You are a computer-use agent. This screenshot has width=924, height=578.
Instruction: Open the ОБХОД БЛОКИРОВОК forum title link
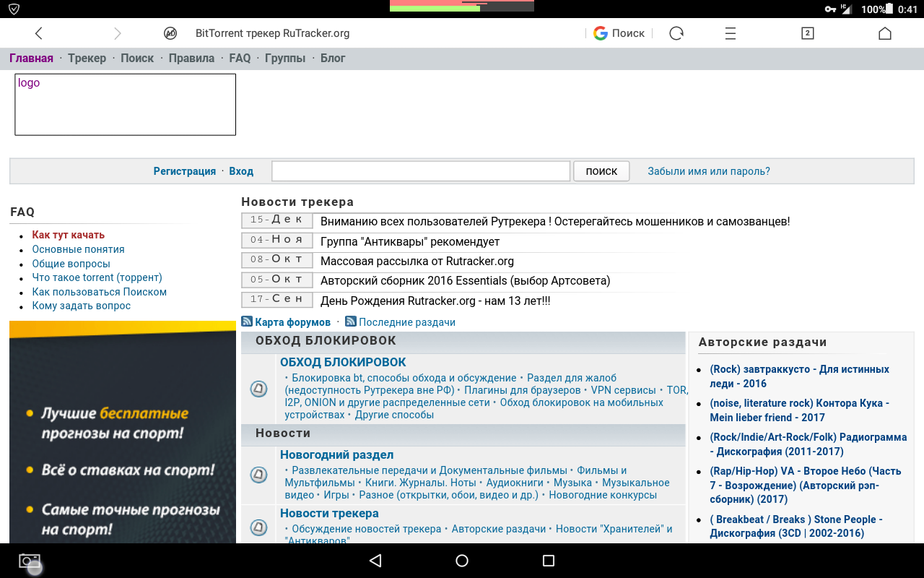(x=343, y=362)
